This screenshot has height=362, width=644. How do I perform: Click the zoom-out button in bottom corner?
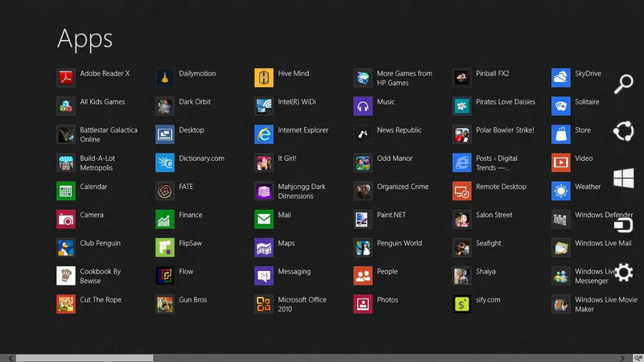click(637, 358)
